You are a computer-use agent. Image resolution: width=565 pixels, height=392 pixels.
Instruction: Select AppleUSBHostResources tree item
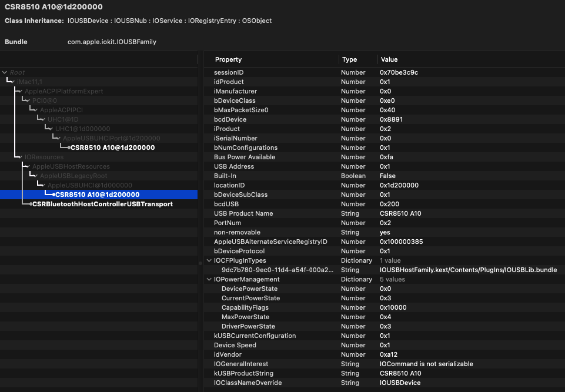pos(71,166)
